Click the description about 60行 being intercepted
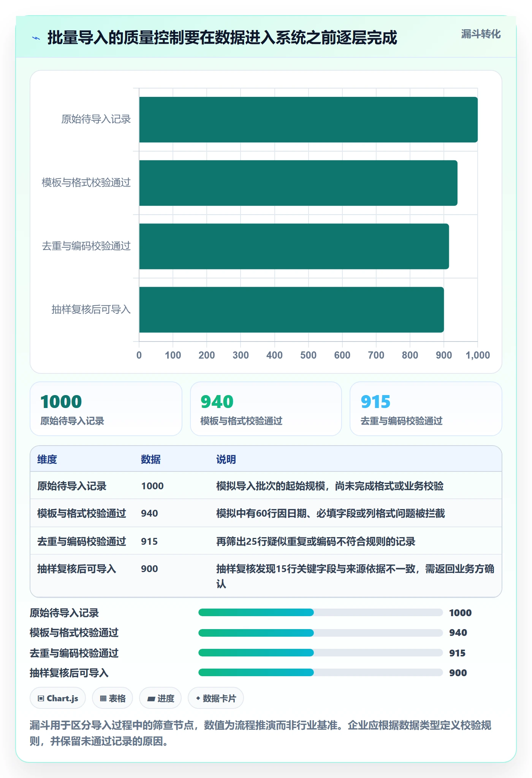Screen dimensions: 532x778 click(331, 513)
